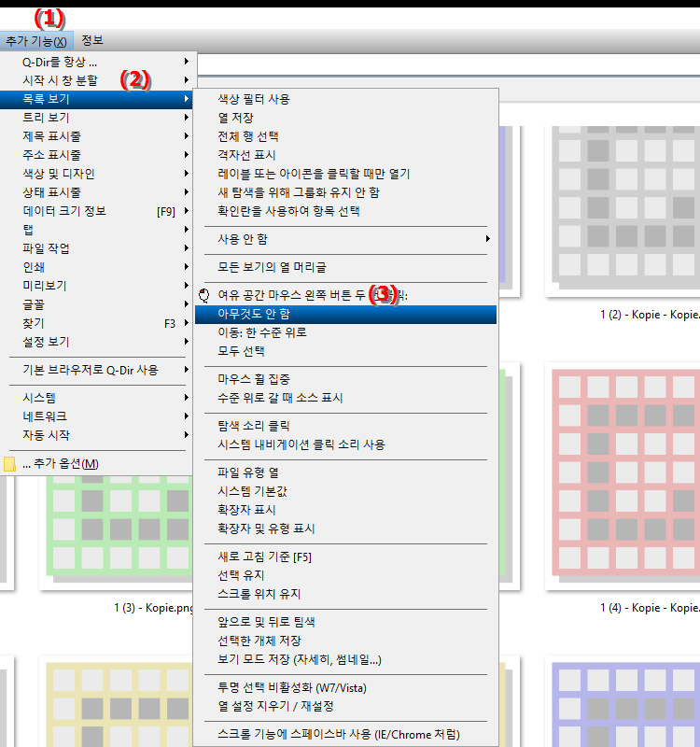Viewport: 700px width, 747px height.
Task: Toggle 새 탐색을 위해 그룹화 유지 안 함
Action: click(x=345, y=192)
